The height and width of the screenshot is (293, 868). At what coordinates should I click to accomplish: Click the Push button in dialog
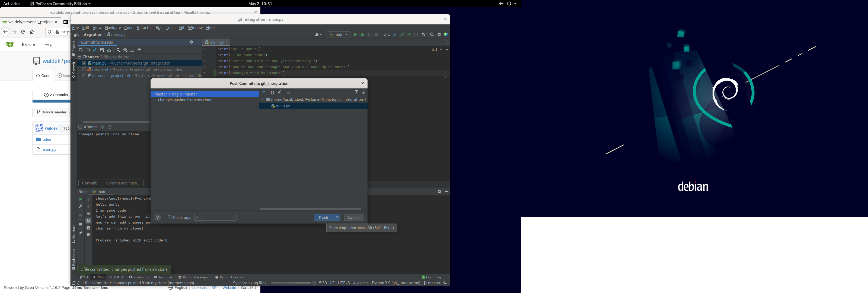(324, 218)
